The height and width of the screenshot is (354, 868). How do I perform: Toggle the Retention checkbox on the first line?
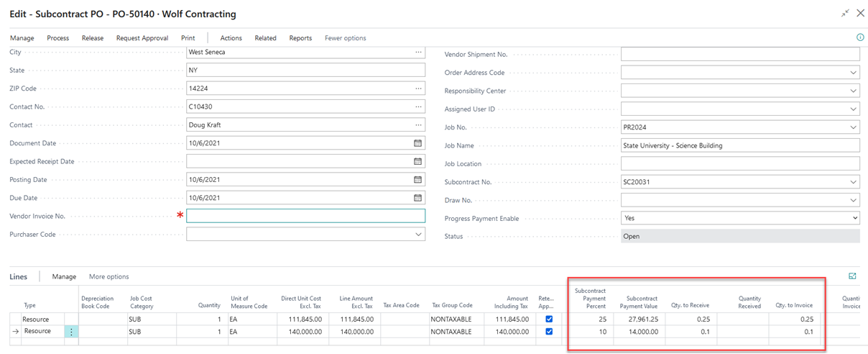tap(550, 319)
